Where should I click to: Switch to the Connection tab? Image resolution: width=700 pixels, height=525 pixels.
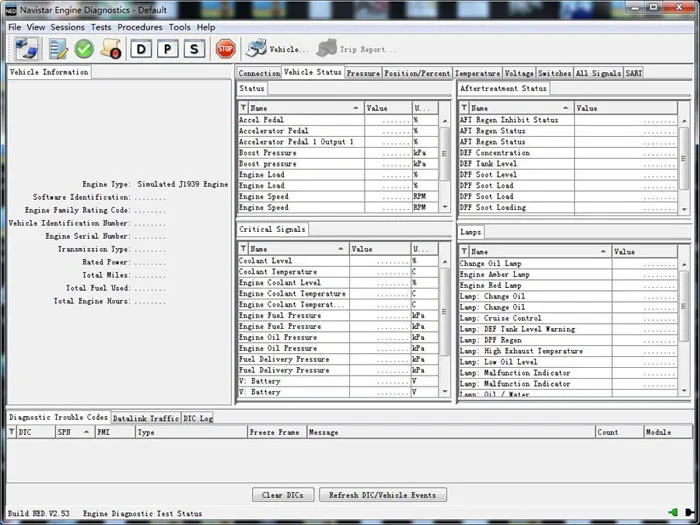[x=259, y=73]
